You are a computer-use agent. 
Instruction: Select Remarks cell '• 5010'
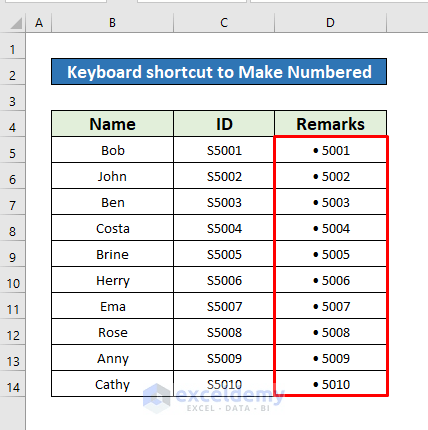coord(330,384)
